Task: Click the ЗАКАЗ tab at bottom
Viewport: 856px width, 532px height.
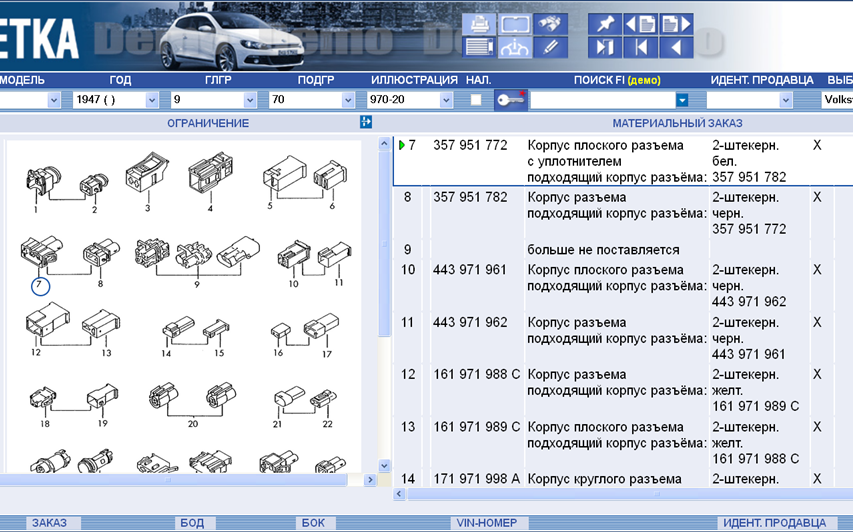Action: coord(49,523)
